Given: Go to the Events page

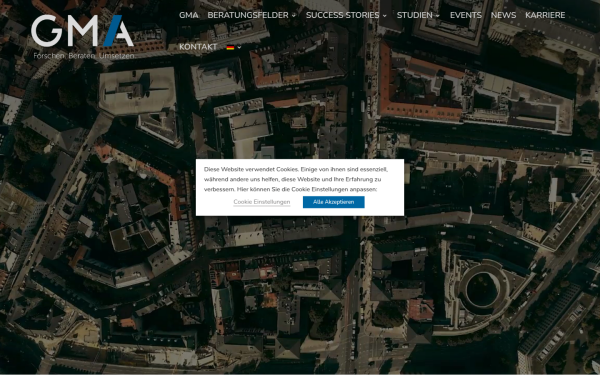Looking at the screenshot, I should click(466, 15).
